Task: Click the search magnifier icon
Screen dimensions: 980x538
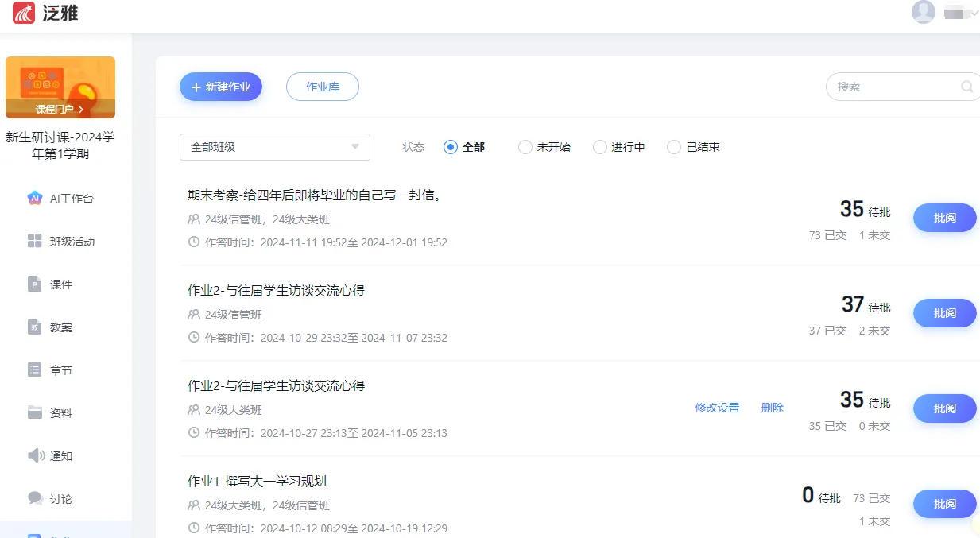Action: coord(966,87)
